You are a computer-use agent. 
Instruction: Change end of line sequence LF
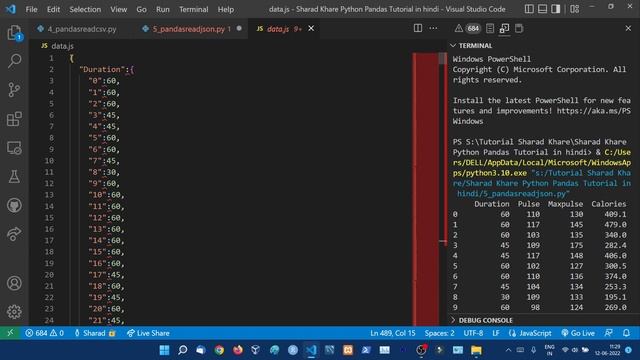pyautogui.click(x=496, y=333)
